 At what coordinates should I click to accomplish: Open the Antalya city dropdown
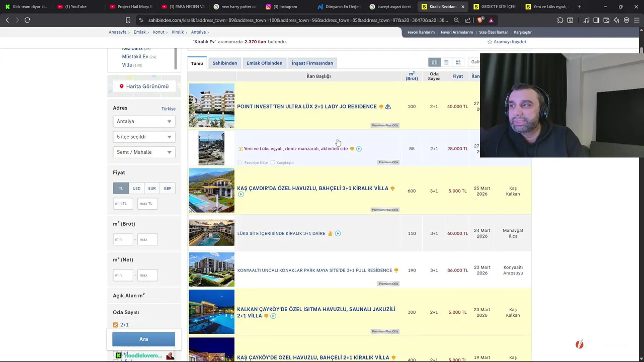(144, 121)
